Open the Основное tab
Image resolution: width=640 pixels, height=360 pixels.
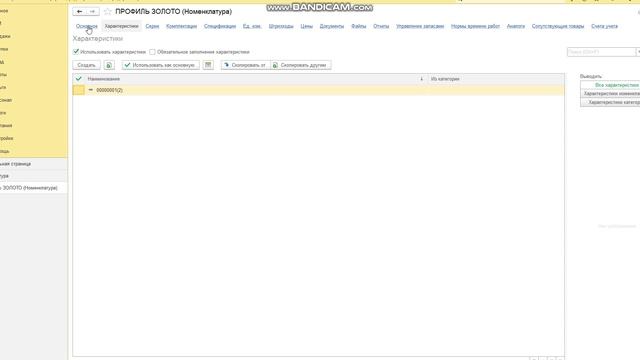pos(87,26)
